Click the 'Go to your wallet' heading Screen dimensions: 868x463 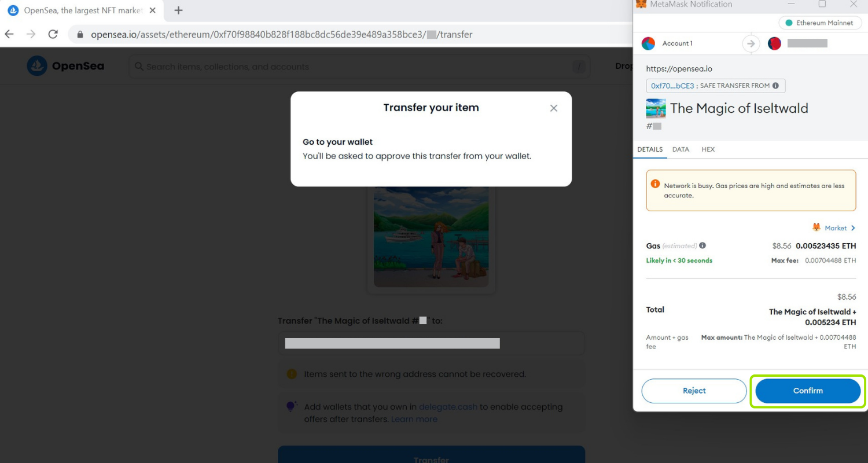(x=338, y=142)
